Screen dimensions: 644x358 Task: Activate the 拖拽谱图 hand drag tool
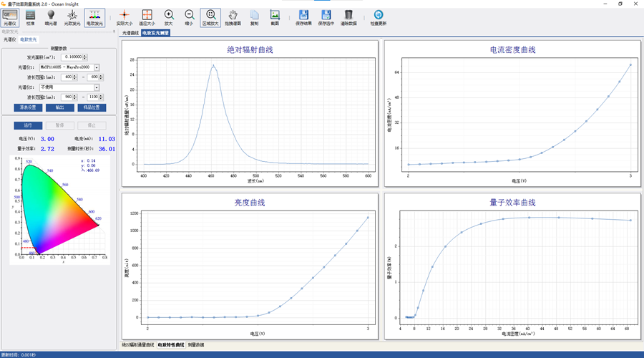233,16
